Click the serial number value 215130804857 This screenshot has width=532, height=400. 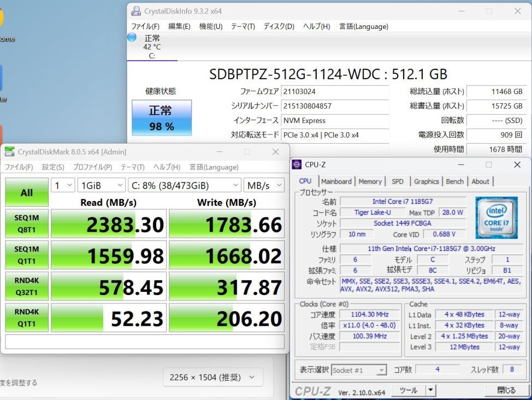[x=335, y=106]
